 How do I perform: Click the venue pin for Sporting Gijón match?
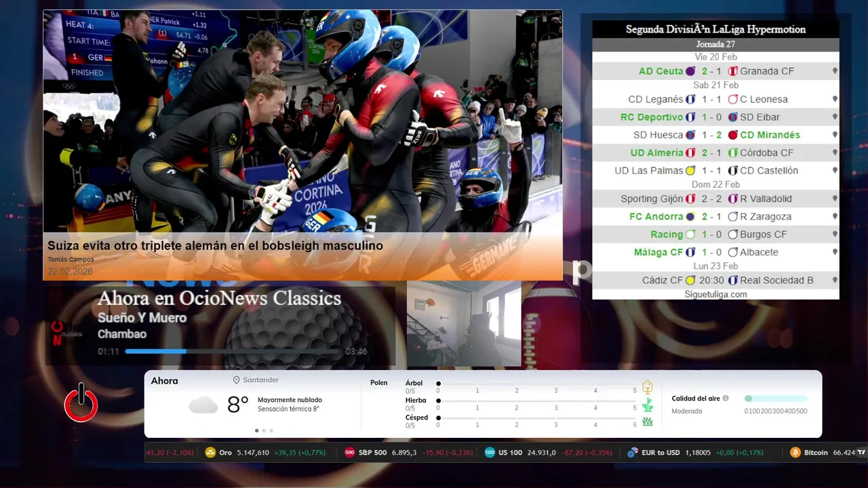click(835, 199)
